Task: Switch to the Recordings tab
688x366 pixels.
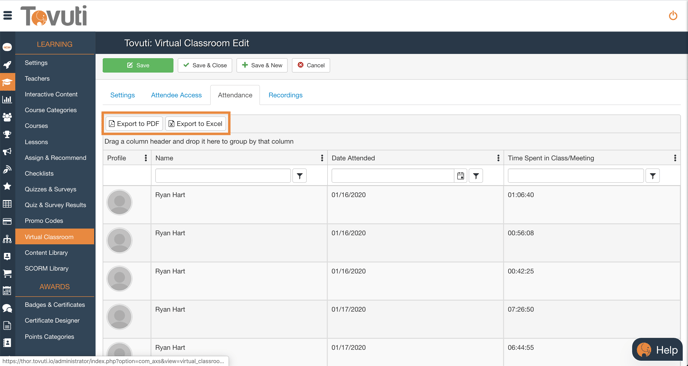Action: 286,95
